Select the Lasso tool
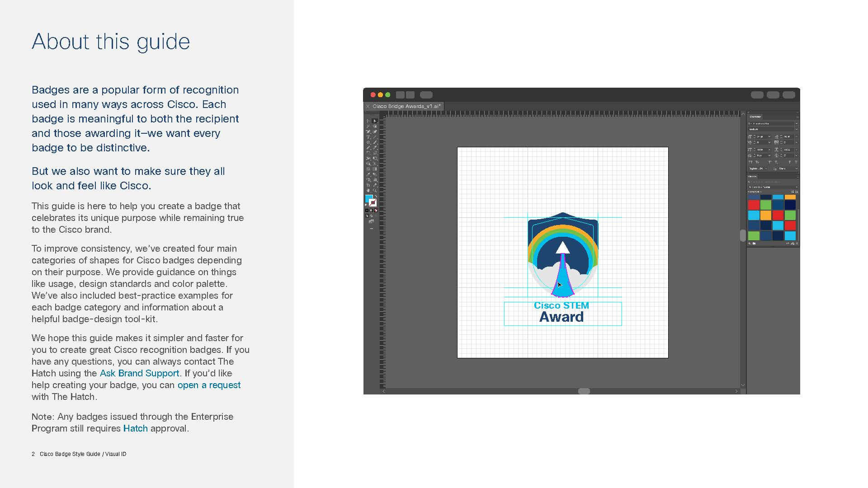Image resolution: width=868 pixels, height=488 pixels. point(374,126)
